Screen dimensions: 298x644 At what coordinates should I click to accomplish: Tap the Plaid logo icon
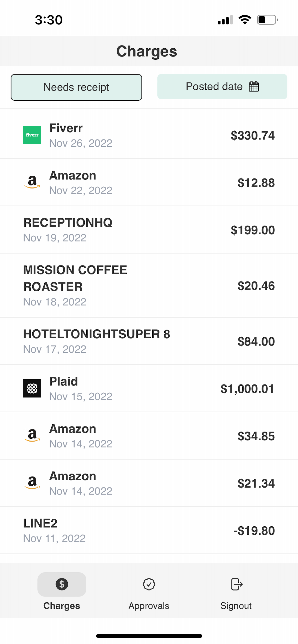pyautogui.click(x=32, y=388)
